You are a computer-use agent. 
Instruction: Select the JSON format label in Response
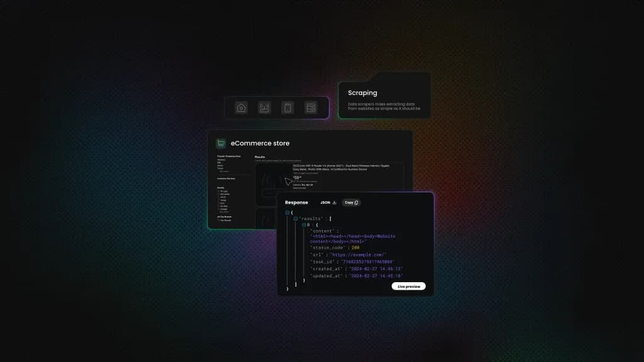(x=325, y=202)
